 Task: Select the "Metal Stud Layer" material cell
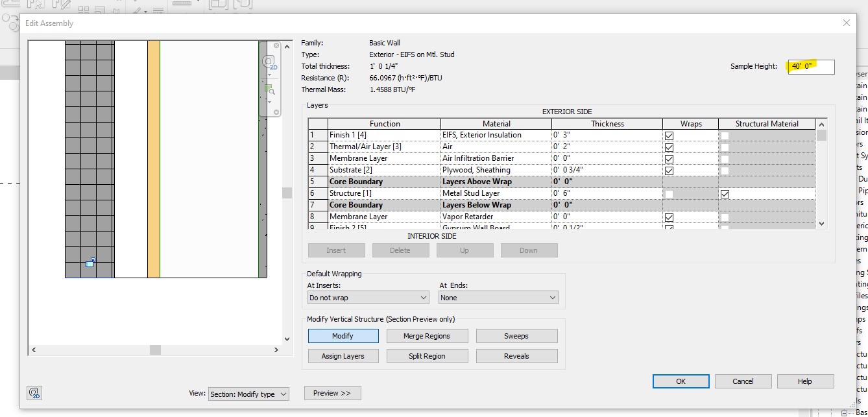496,193
